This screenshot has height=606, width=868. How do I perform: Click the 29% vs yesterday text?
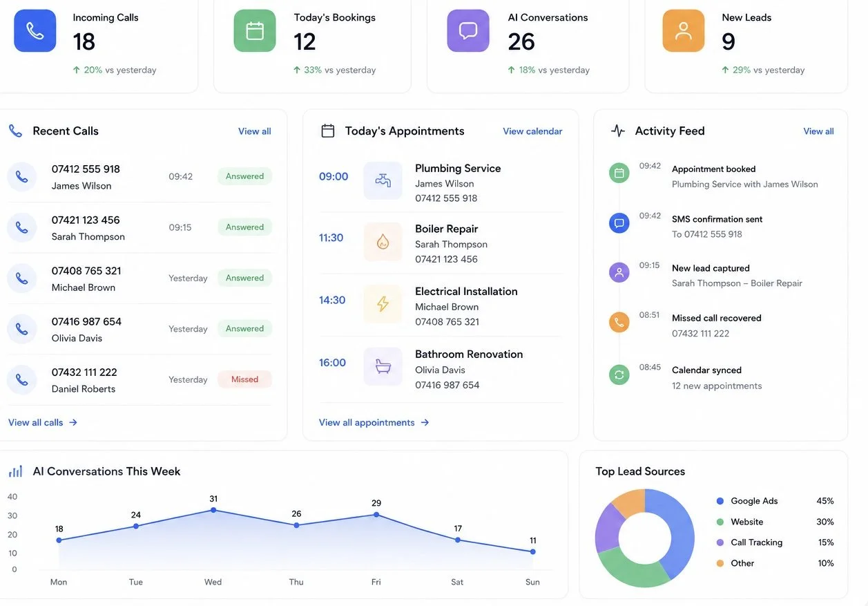click(x=769, y=70)
